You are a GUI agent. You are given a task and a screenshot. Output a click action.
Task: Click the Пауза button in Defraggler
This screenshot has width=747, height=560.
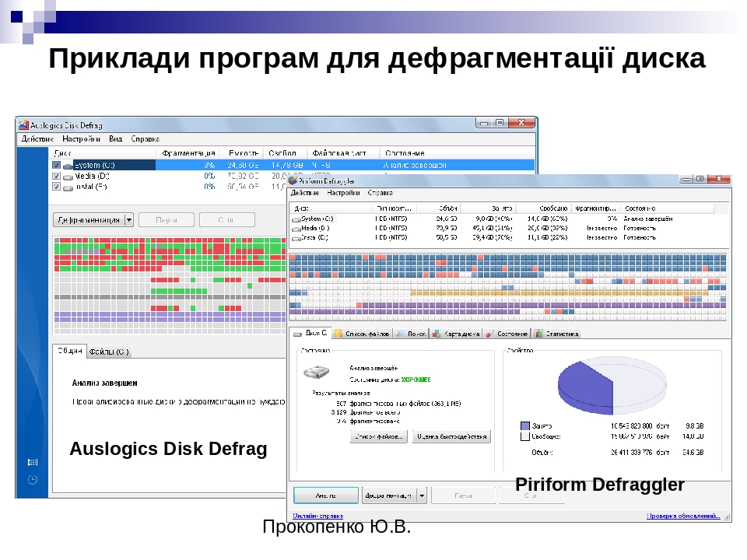point(464,495)
